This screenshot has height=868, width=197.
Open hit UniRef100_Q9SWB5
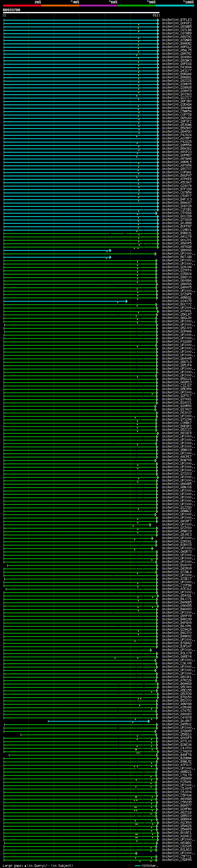tap(177, 27)
